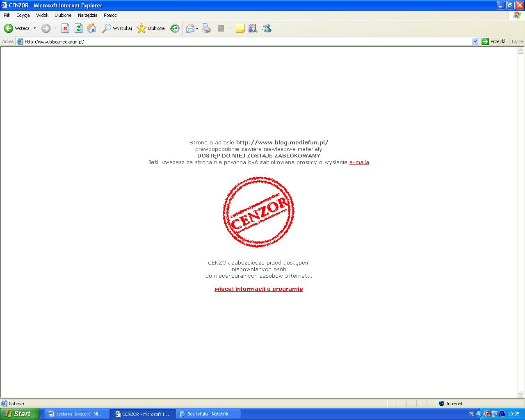Click the Przejdź go button
525x420 pixels.
pyautogui.click(x=493, y=41)
